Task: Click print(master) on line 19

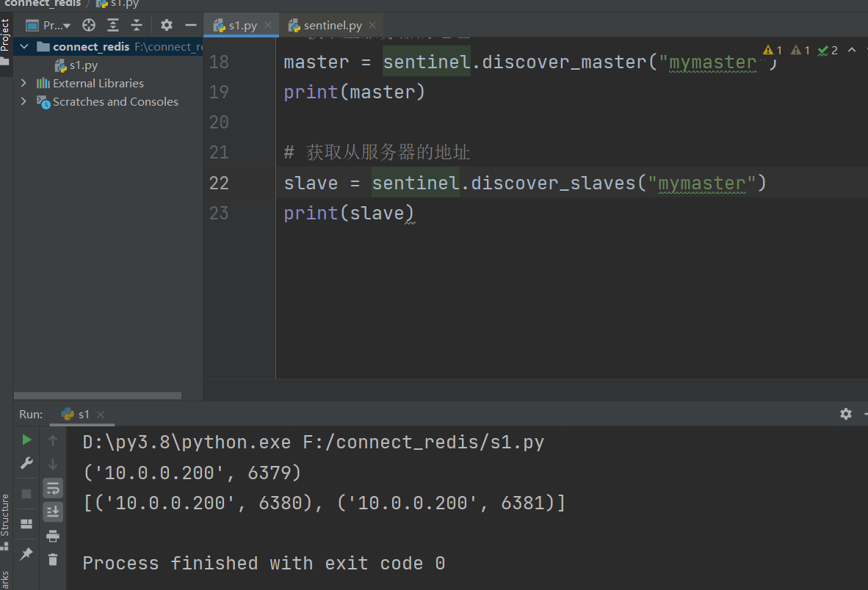Action: (354, 92)
